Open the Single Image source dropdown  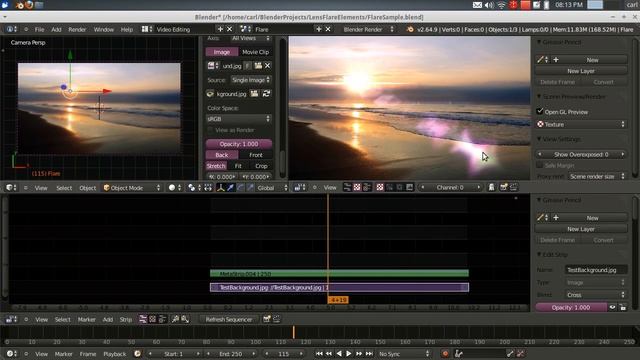click(x=251, y=80)
